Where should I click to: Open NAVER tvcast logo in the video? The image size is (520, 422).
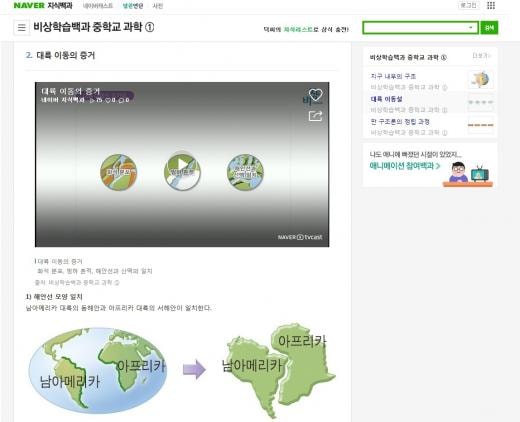pos(300,237)
